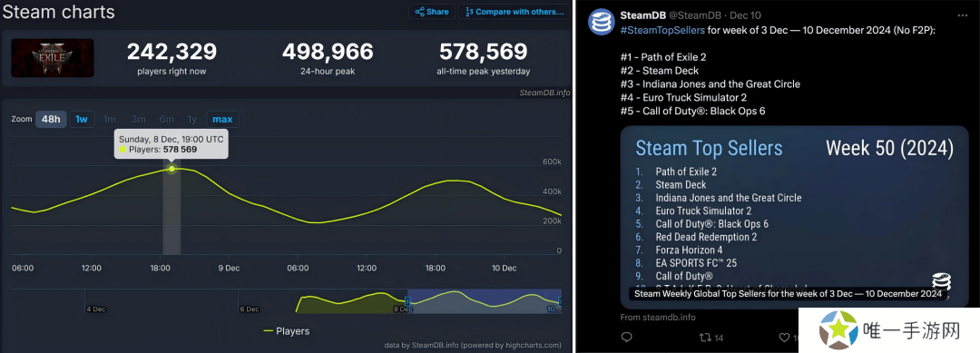The width and height of the screenshot is (980, 353).
Task: Click the Path of Exile 2 thumbnail
Action: (x=53, y=58)
